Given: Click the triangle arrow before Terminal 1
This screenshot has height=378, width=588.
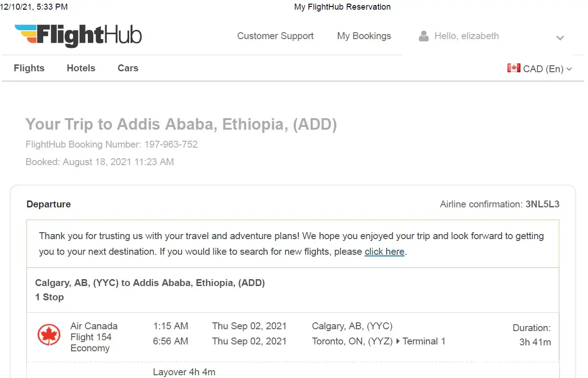Looking at the screenshot, I should pyautogui.click(x=398, y=341).
